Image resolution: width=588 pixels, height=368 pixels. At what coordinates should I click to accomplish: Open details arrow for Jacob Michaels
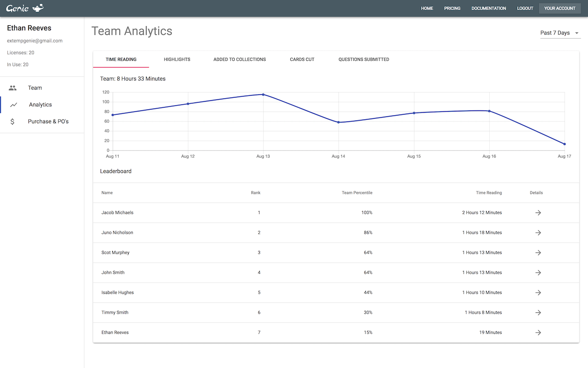coord(538,213)
